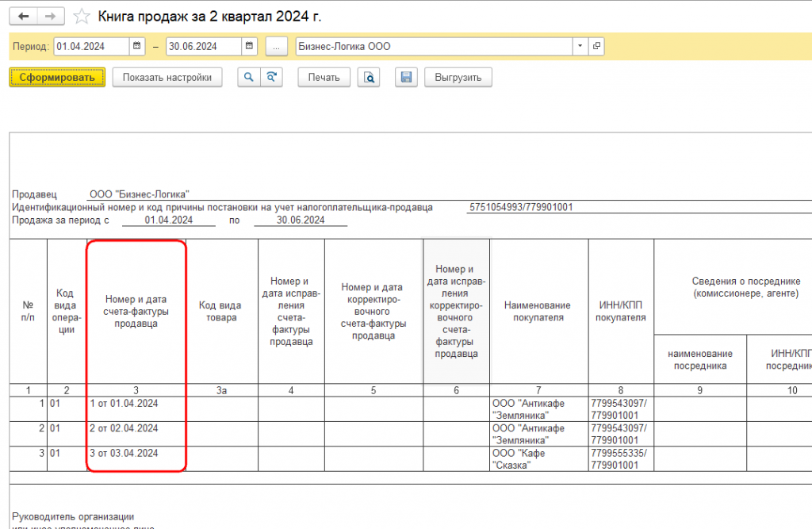The height and width of the screenshot is (529, 812).
Task: Click column header 'Номер и дата корректировочного счета-фактуры продавца'
Action: pyautogui.click(x=373, y=312)
